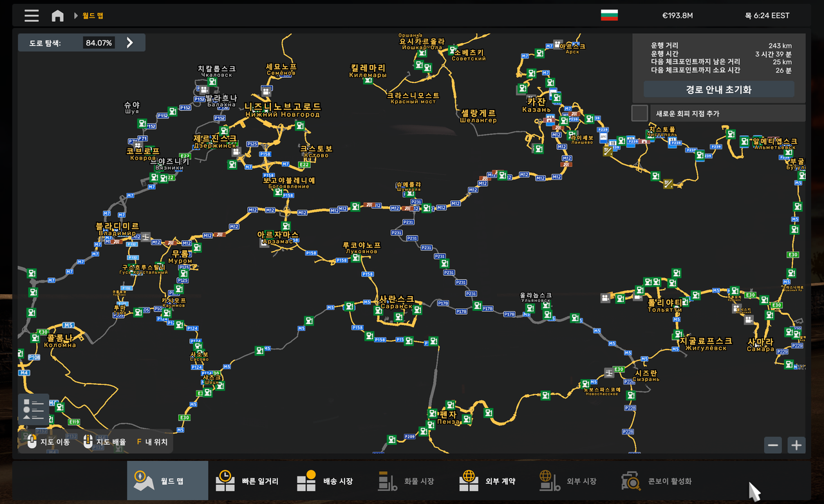
Task: Click the 84.07% exploration value
Action: point(98,43)
